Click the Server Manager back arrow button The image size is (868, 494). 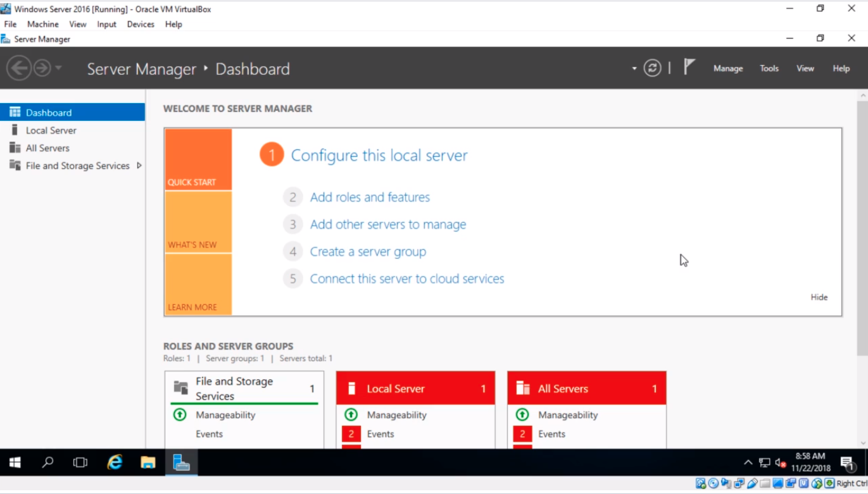[x=19, y=68]
